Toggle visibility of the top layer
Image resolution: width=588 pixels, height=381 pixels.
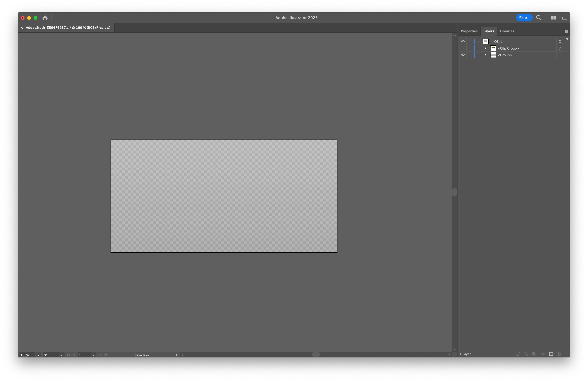pyautogui.click(x=463, y=42)
